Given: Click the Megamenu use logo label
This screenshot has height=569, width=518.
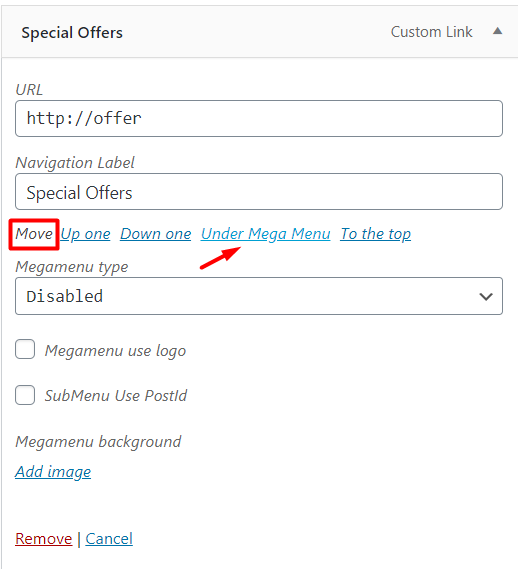Looking at the screenshot, I should [x=115, y=351].
